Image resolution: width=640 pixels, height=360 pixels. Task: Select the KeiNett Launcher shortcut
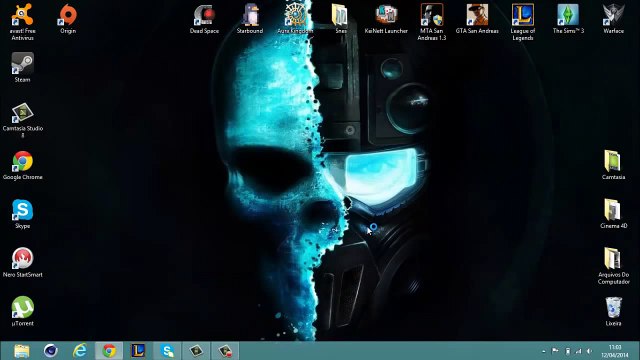pyautogui.click(x=386, y=19)
